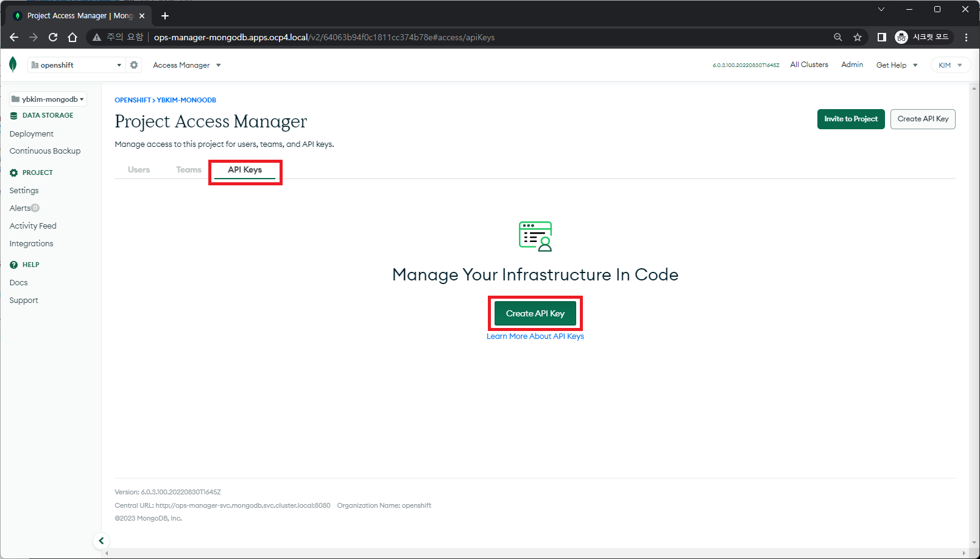Image resolution: width=980 pixels, height=559 pixels.
Task: Open Activity Feed in sidebar
Action: (x=33, y=226)
